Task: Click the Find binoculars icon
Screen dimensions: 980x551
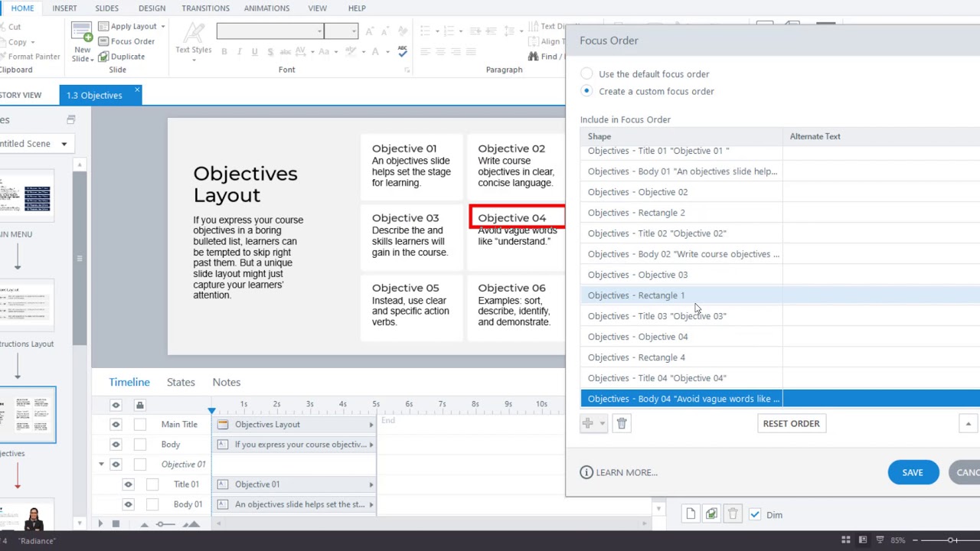Action: pos(533,57)
